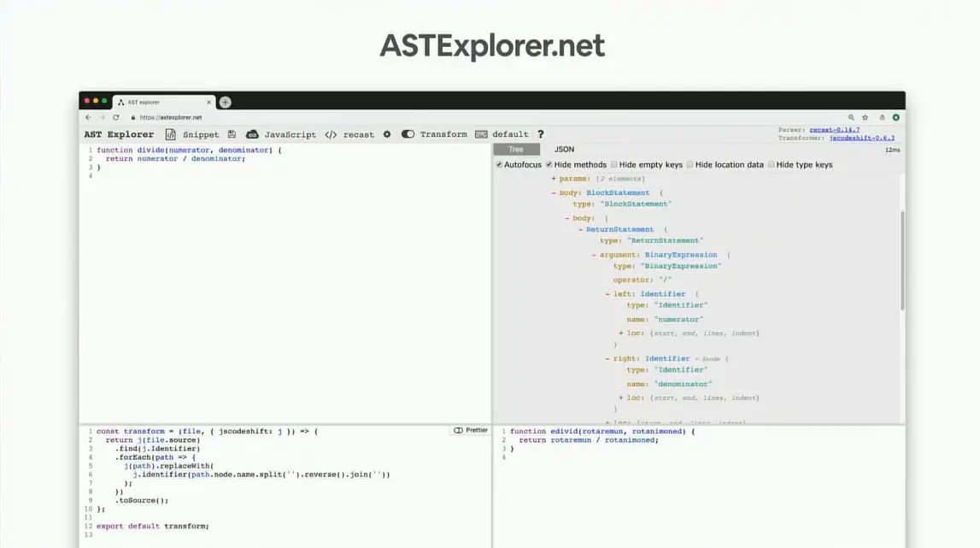Open parser settings gear icon

(x=387, y=134)
